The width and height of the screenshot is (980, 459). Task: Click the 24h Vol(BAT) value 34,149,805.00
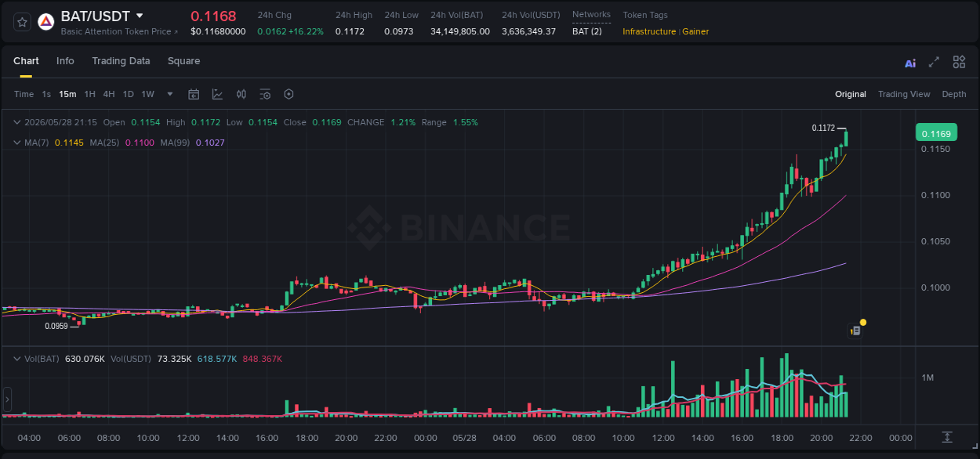(460, 31)
